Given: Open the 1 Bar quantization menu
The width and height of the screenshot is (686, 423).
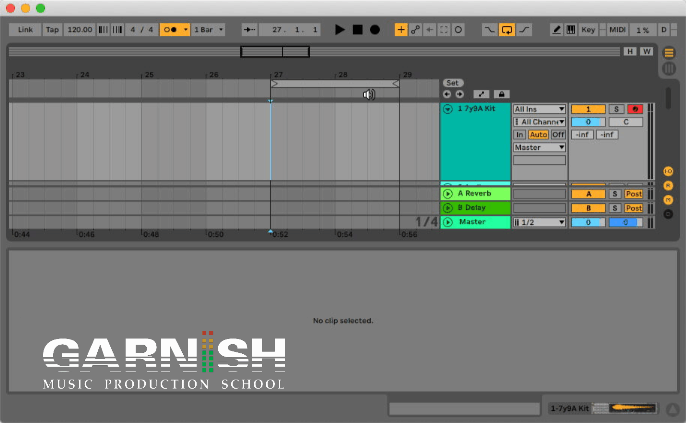Looking at the screenshot, I should pos(209,30).
